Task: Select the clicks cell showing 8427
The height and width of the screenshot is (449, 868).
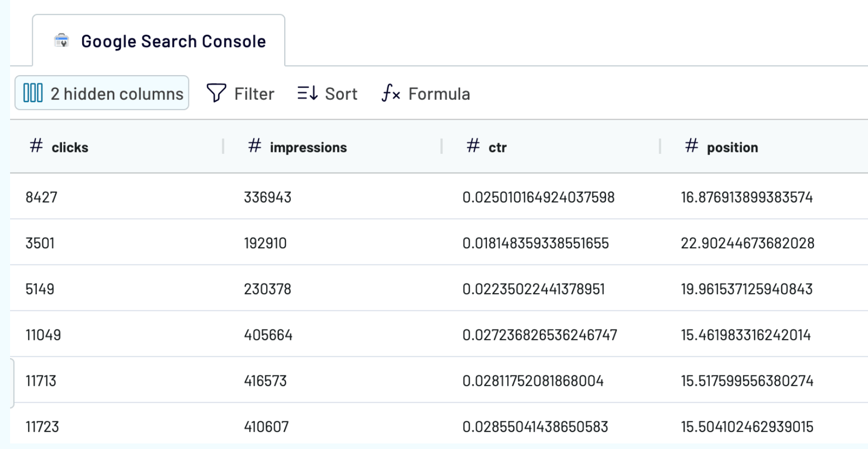Action: [41, 197]
